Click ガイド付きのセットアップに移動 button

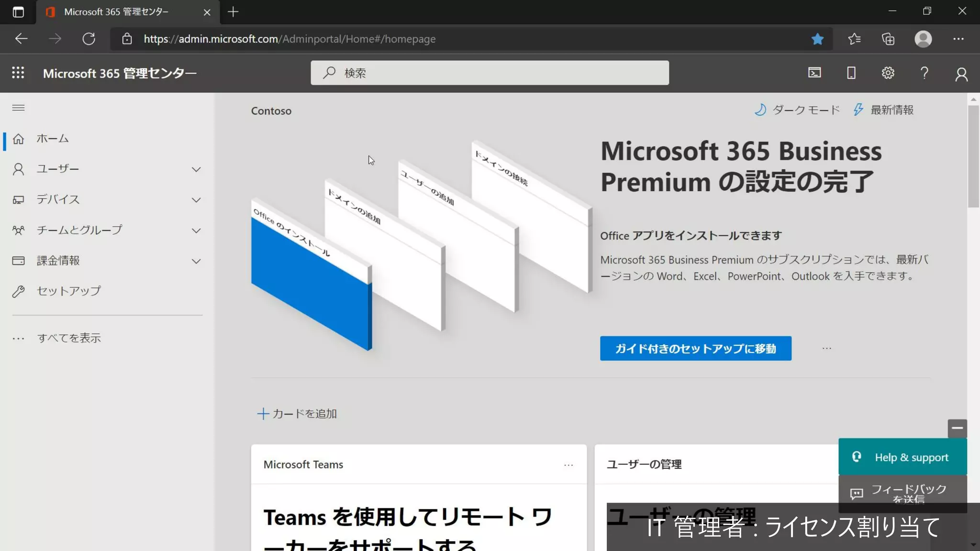[x=695, y=349]
